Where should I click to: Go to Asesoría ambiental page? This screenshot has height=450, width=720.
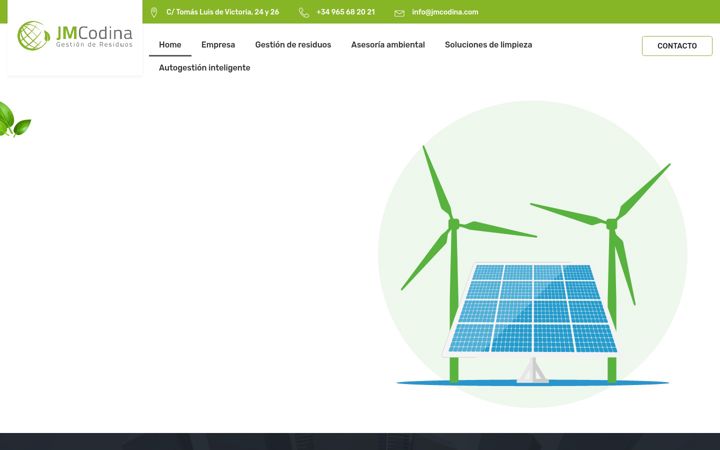coord(388,45)
